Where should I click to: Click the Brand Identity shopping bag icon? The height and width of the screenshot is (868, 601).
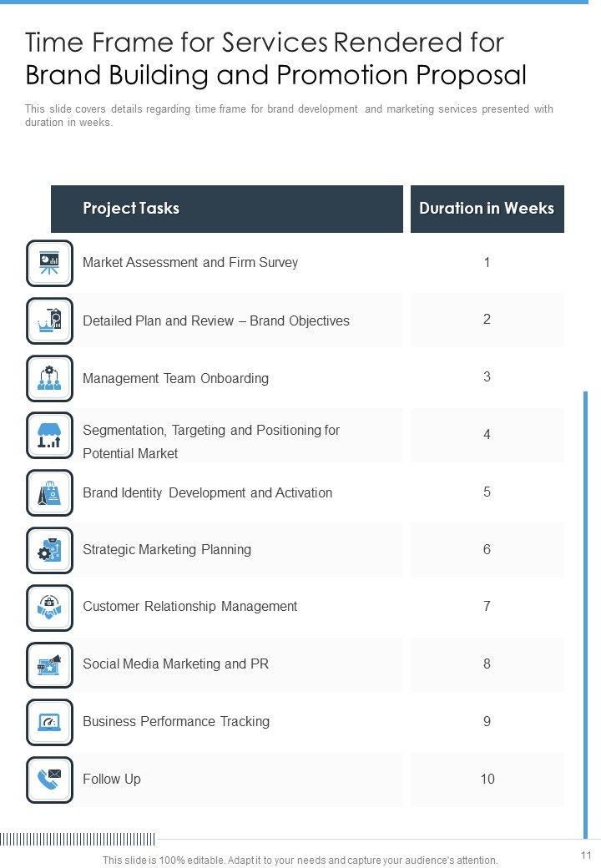coord(49,492)
